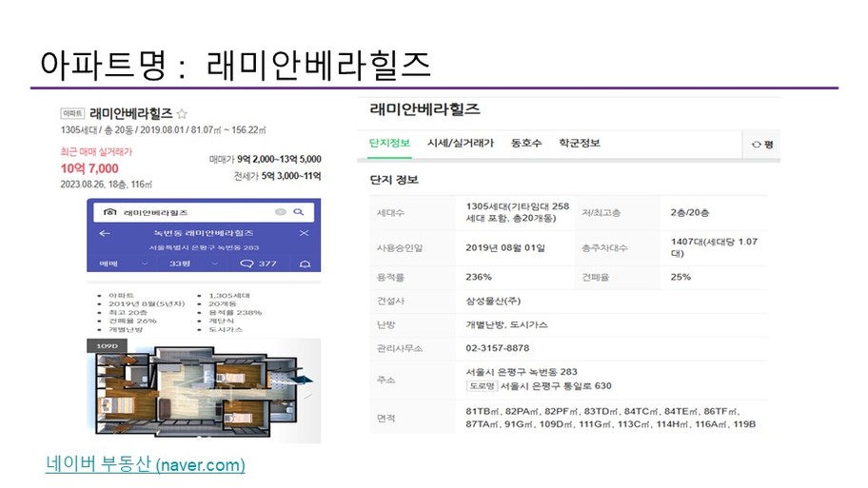Screen dimensions: 868x488
Task: Go back with the left arrow icon
Action: click(104, 233)
